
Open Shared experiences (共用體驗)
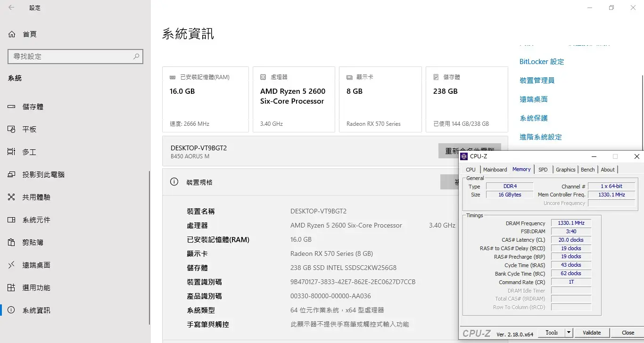pos(36,197)
